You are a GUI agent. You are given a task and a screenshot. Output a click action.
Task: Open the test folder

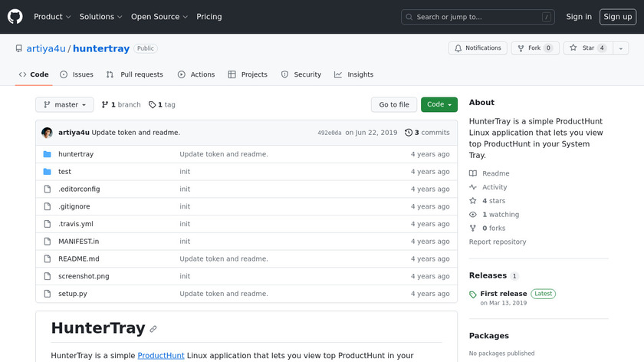tap(64, 172)
